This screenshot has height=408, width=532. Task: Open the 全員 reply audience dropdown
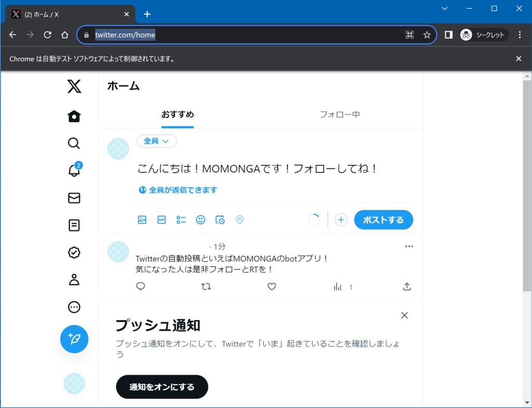coord(156,141)
